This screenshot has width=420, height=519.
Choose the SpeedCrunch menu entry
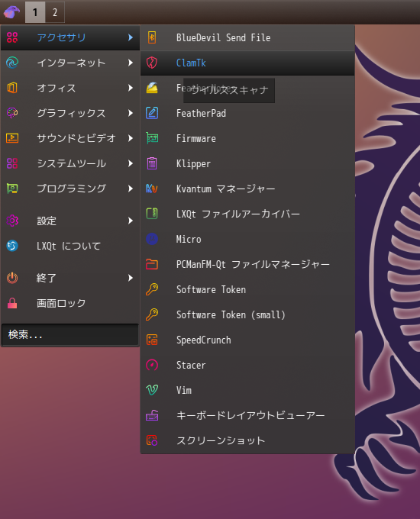click(247, 340)
